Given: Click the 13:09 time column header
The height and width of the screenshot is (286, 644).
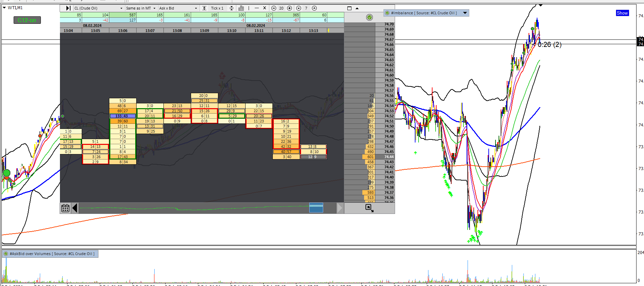Looking at the screenshot, I should click(204, 31).
